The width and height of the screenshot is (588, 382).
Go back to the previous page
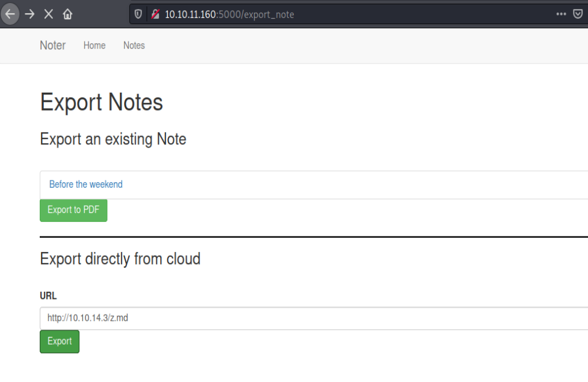coord(10,14)
